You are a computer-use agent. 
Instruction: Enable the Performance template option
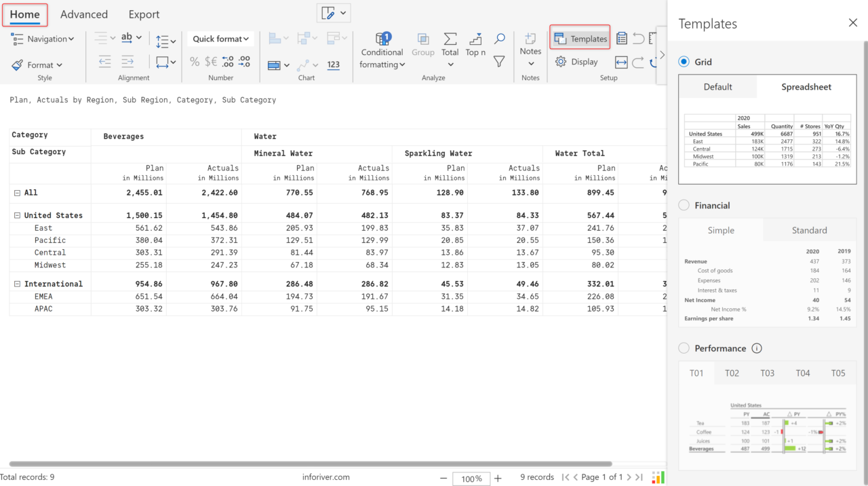tap(684, 348)
